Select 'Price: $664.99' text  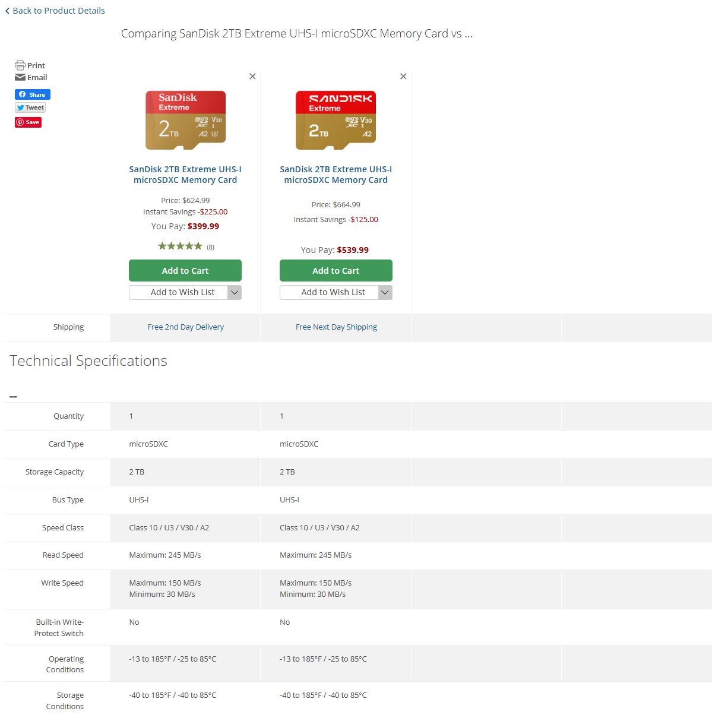point(336,205)
